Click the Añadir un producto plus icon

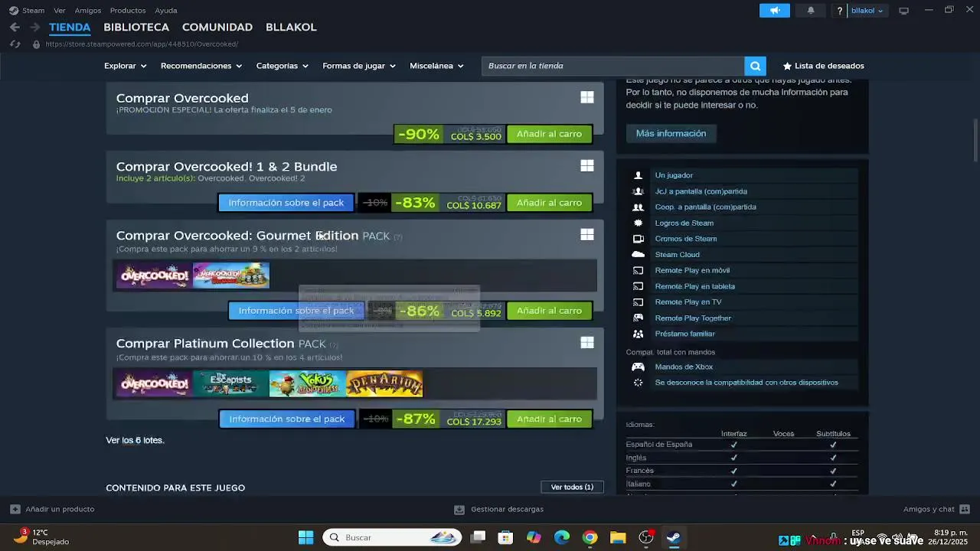[15, 509]
